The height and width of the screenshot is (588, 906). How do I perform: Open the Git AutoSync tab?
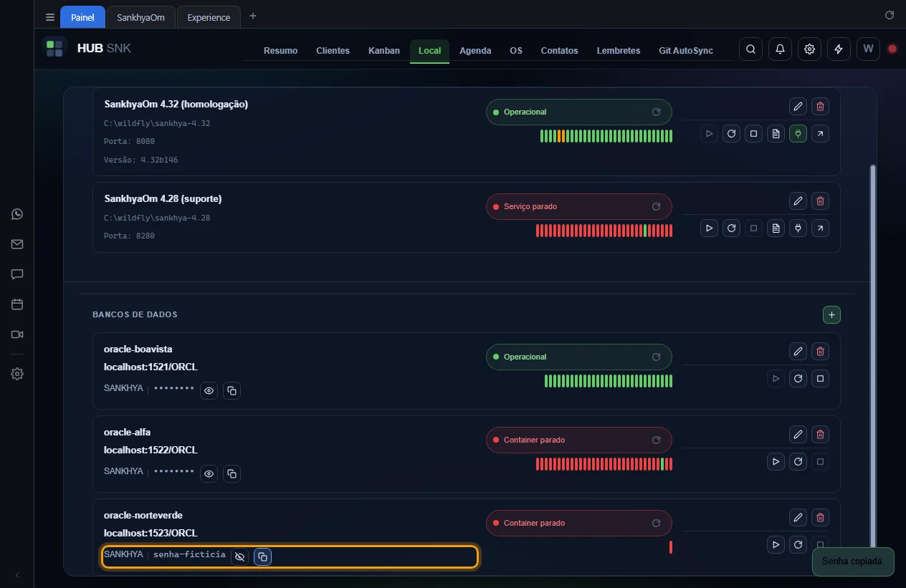click(x=686, y=51)
